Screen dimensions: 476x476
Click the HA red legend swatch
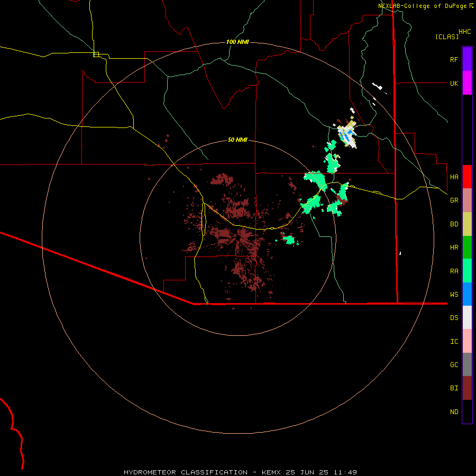click(467, 177)
